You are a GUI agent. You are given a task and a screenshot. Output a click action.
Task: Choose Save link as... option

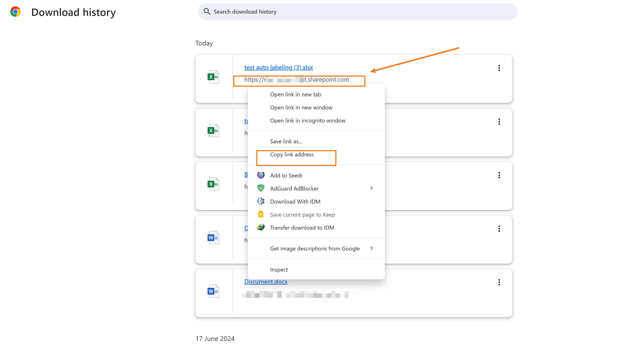286,141
